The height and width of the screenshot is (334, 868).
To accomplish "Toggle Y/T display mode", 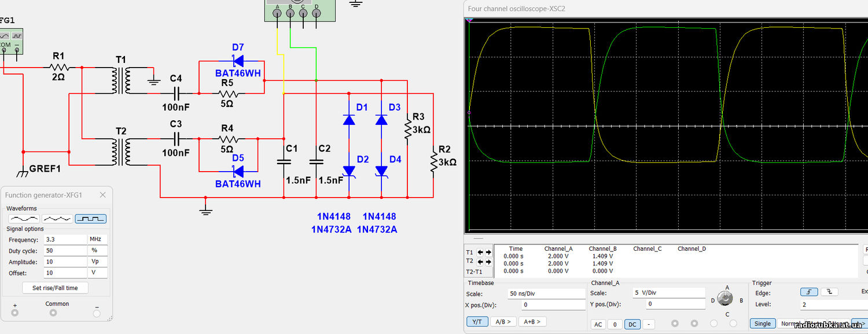I will point(477,322).
